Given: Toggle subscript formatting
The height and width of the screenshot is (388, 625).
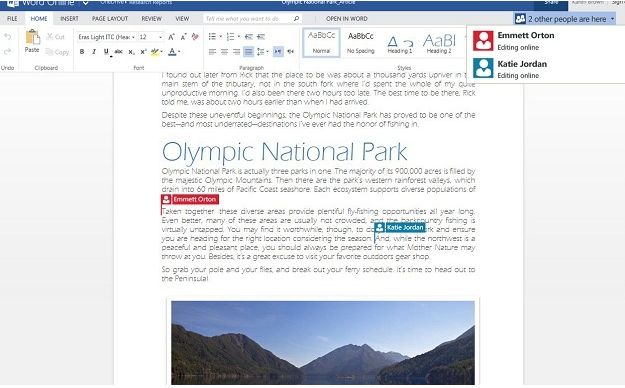Looking at the screenshot, I should tap(131, 51).
